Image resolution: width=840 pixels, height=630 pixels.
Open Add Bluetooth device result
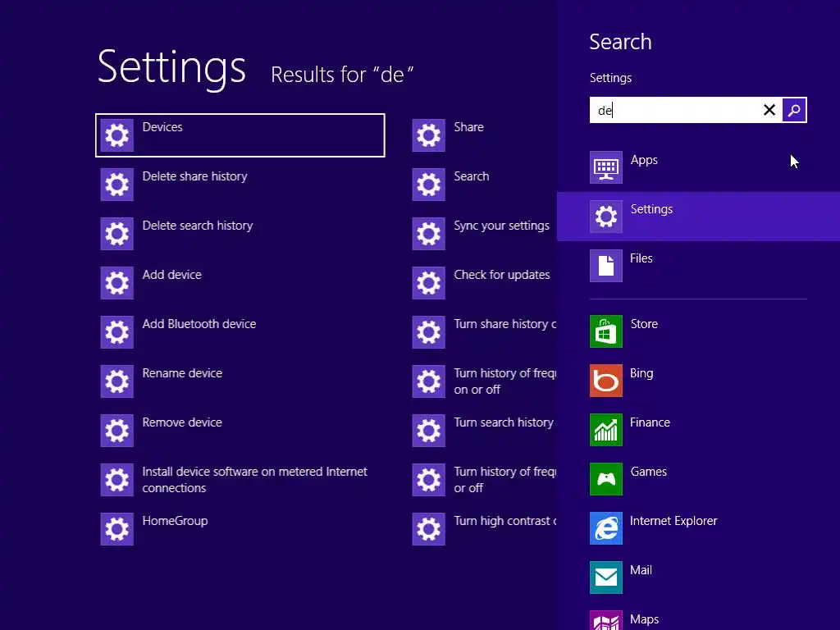[x=199, y=324]
